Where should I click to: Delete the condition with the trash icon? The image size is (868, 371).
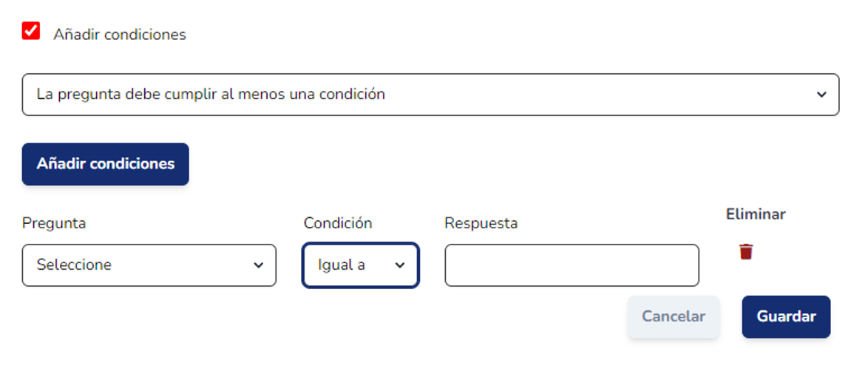tap(746, 252)
